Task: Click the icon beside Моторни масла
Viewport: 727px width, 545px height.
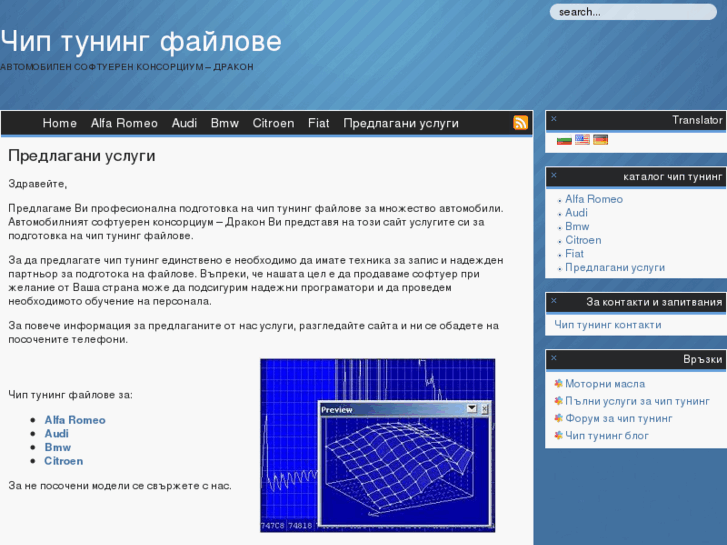Action: tap(558, 384)
